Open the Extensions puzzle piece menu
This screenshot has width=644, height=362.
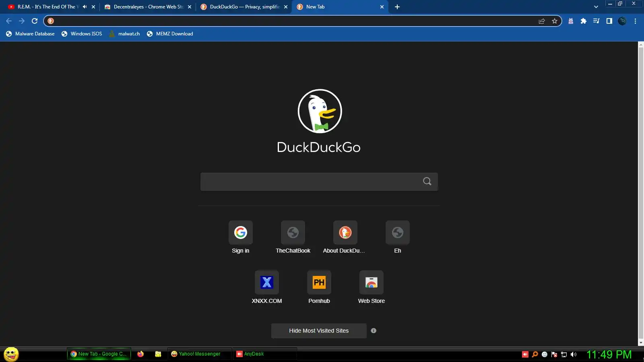[x=584, y=21]
